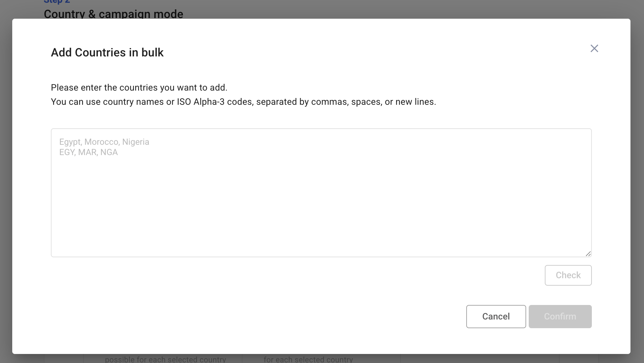This screenshot has height=363, width=644.
Task: Click Cancel to abort adding countries
Action: tap(496, 316)
